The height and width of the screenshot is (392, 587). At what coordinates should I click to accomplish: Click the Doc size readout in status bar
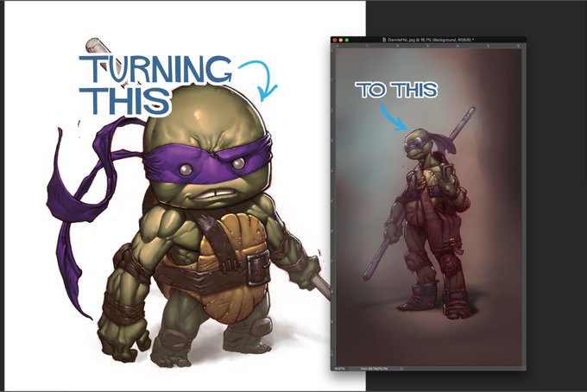[x=374, y=369]
